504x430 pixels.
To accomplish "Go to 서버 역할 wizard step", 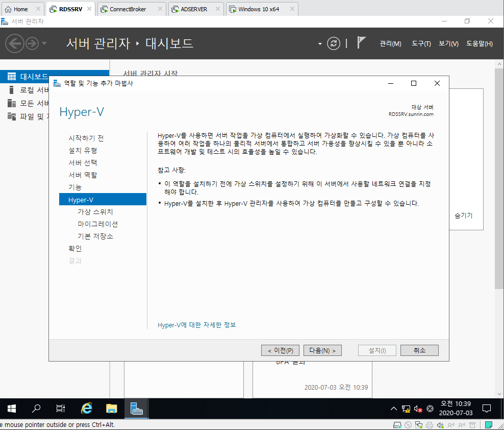I will click(83, 175).
